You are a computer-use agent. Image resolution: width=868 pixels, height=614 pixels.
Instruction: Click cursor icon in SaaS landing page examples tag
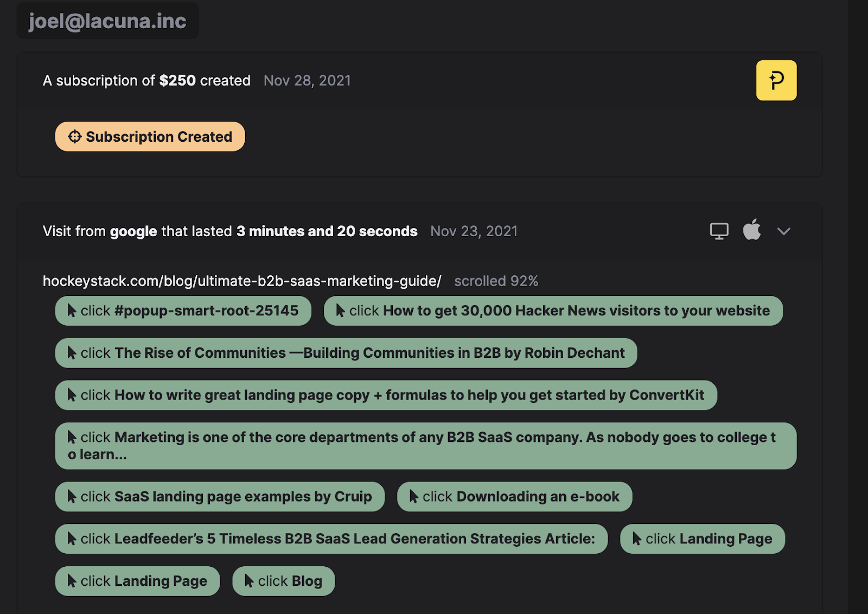point(72,496)
